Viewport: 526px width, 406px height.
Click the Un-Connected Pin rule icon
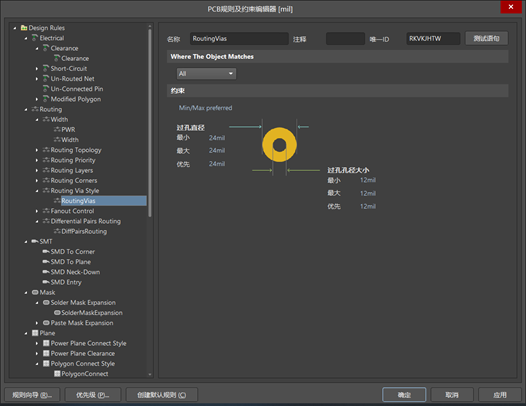click(x=46, y=89)
